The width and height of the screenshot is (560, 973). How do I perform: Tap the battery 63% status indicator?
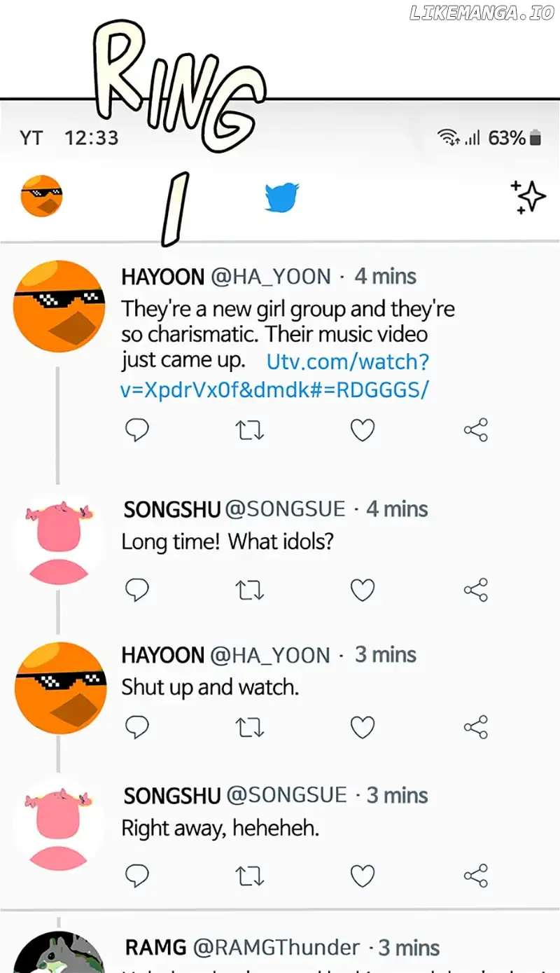[x=515, y=138]
